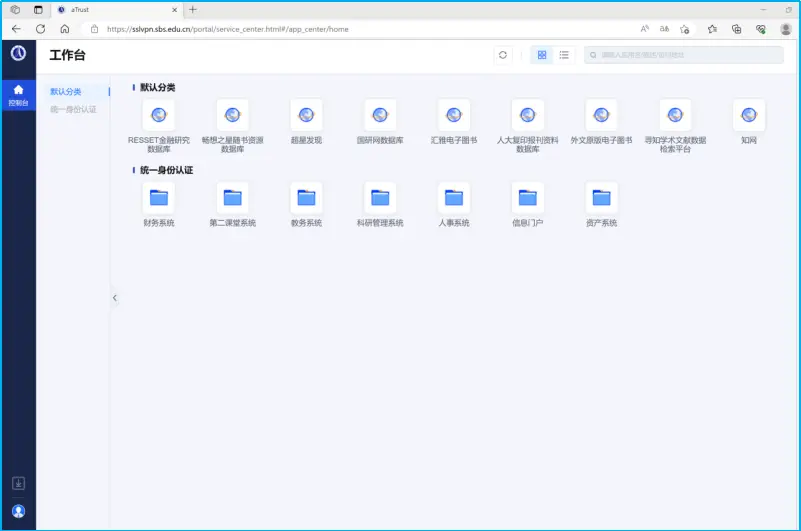Viewport: 801px width, 531px height.
Task: Switch to grid view layout
Action: (541, 55)
